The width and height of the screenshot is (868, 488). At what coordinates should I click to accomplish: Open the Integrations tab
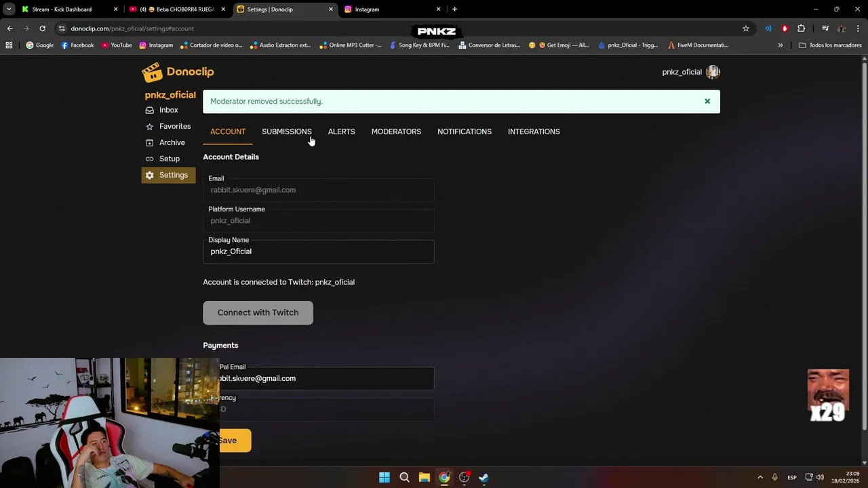pos(534,131)
